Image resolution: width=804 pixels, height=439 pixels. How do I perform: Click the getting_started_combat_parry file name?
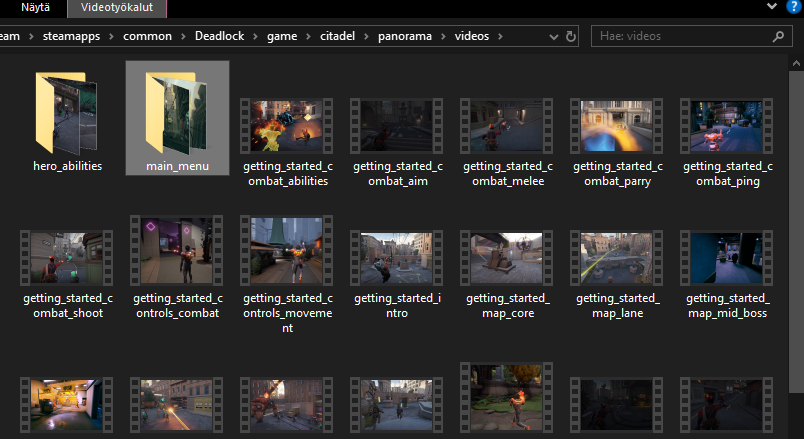618,173
